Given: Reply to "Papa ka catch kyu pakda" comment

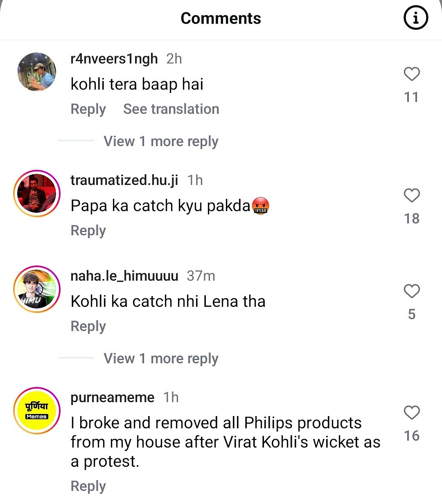Looking at the screenshot, I should click(88, 231).
